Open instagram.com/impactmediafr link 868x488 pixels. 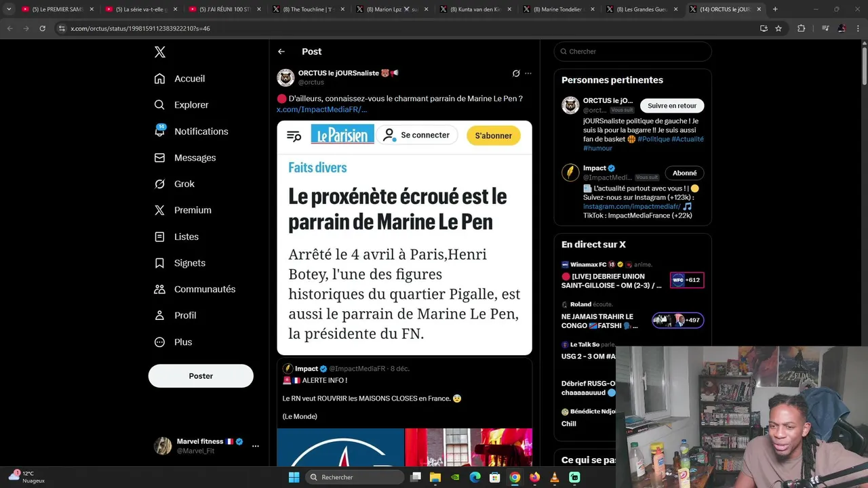pos(632,206)
